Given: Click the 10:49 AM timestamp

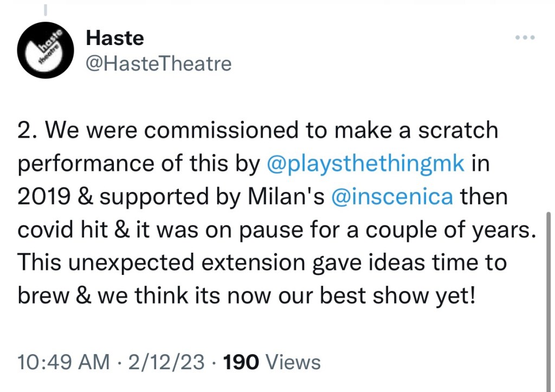Looking at the screenshot, I should point(61,362).
